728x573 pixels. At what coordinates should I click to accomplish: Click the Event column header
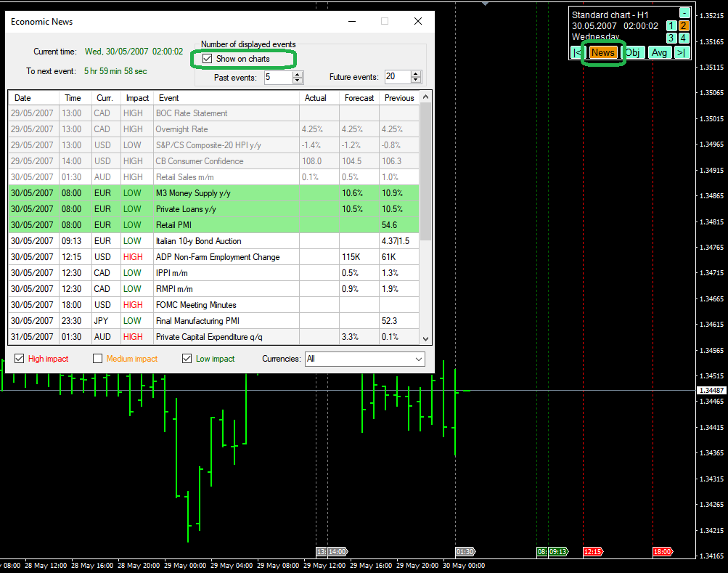(x=226, y=98)
